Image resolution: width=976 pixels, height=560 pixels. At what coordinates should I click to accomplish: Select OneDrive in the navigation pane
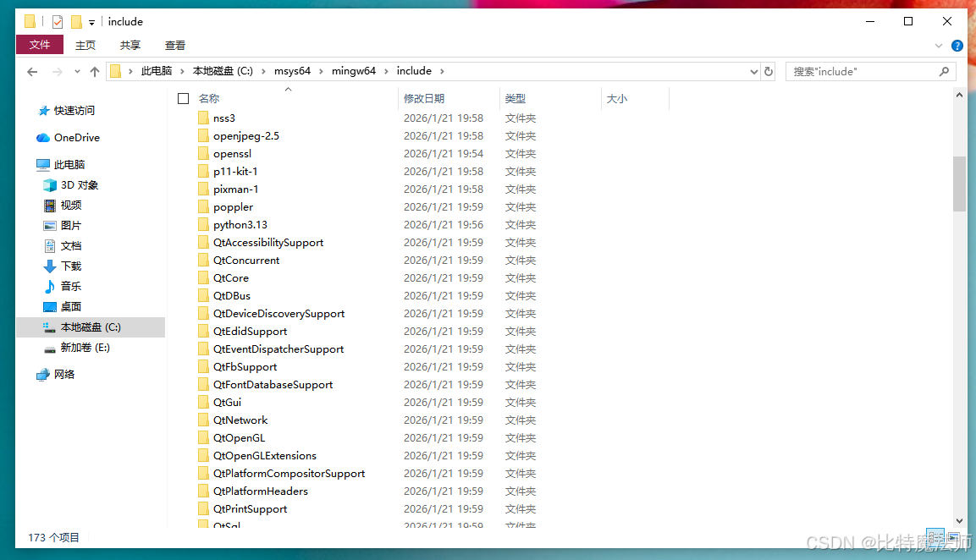[x=76, y=138]
